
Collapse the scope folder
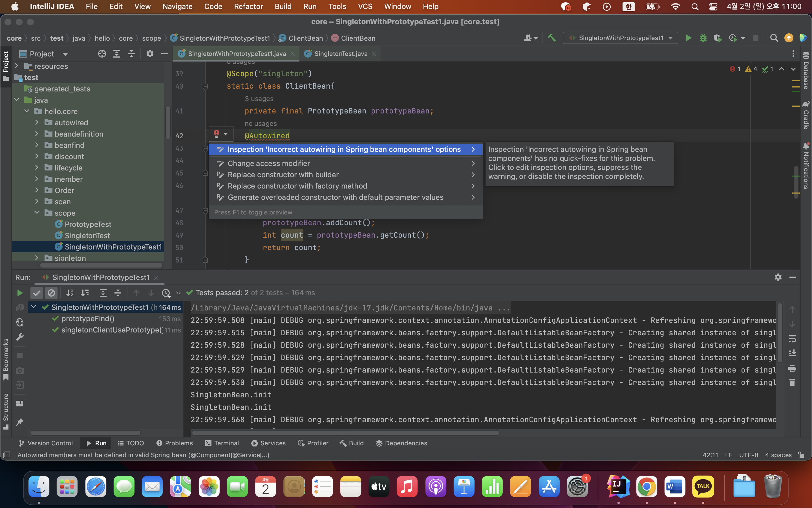click(x=37, y=213)
